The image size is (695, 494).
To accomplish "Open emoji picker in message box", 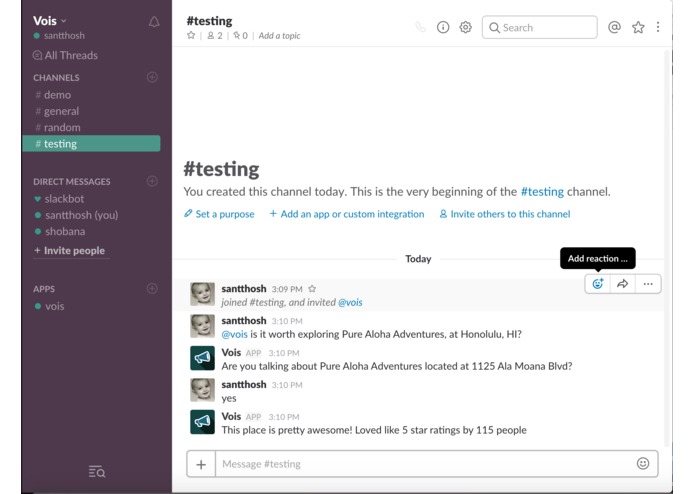I will 643,463.
